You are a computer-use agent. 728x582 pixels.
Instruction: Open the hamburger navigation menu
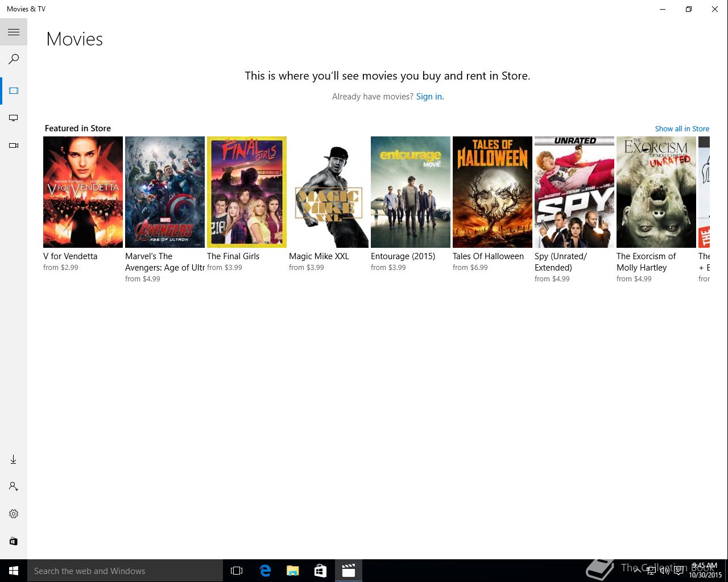point(14,32)
